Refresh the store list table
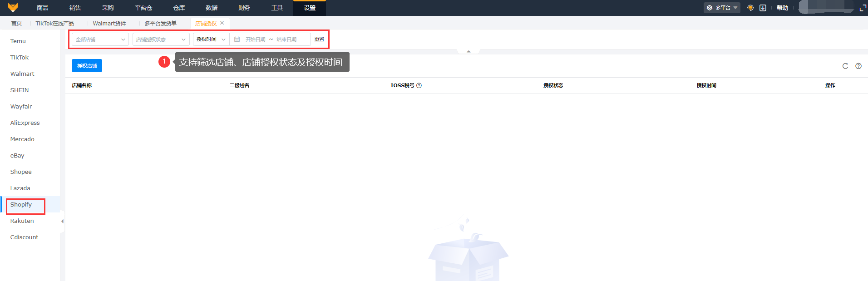The width and height of the screenshot is (868, 281). pyautogui.click(x=845, y=66)
